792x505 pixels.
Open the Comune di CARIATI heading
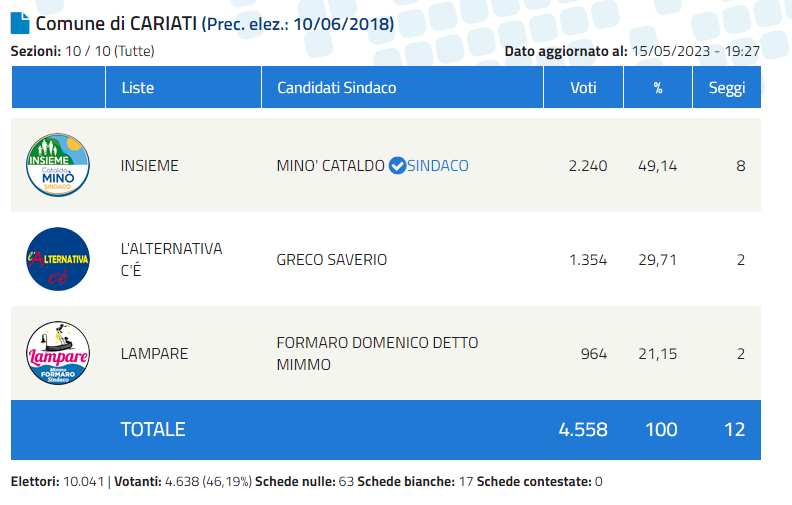coord(116,24)
